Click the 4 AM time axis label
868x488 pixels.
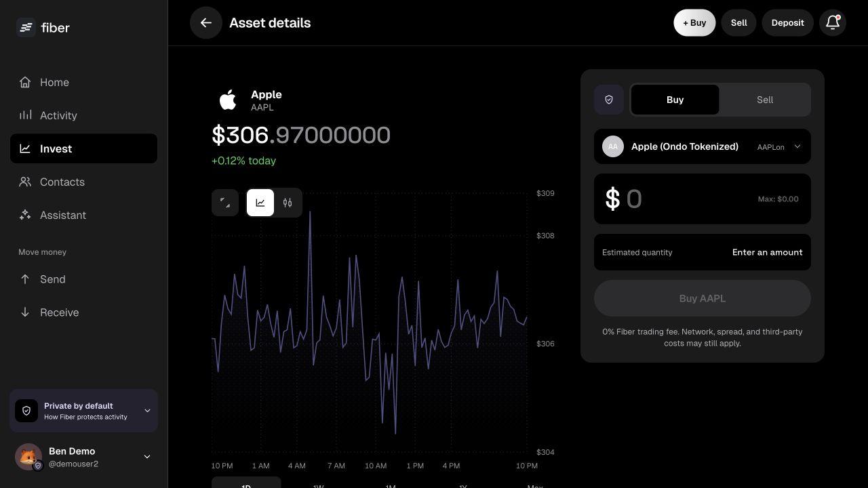click(x=296, y=466)
